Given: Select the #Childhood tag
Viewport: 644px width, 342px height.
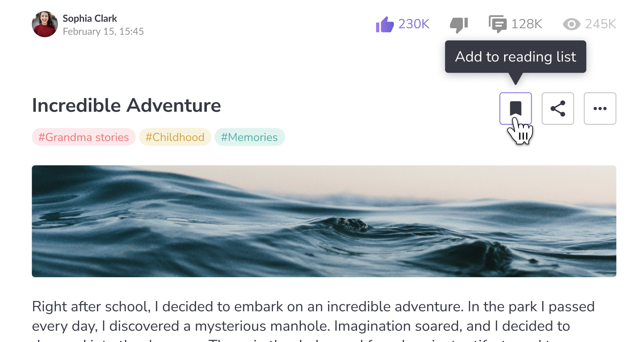Looking at the screenshot, I should point(175,137).
